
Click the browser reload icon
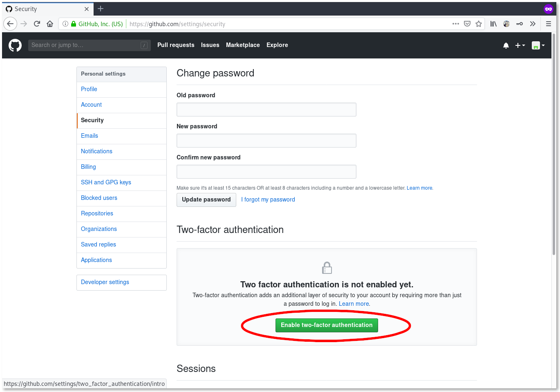(x=37, y=24)
